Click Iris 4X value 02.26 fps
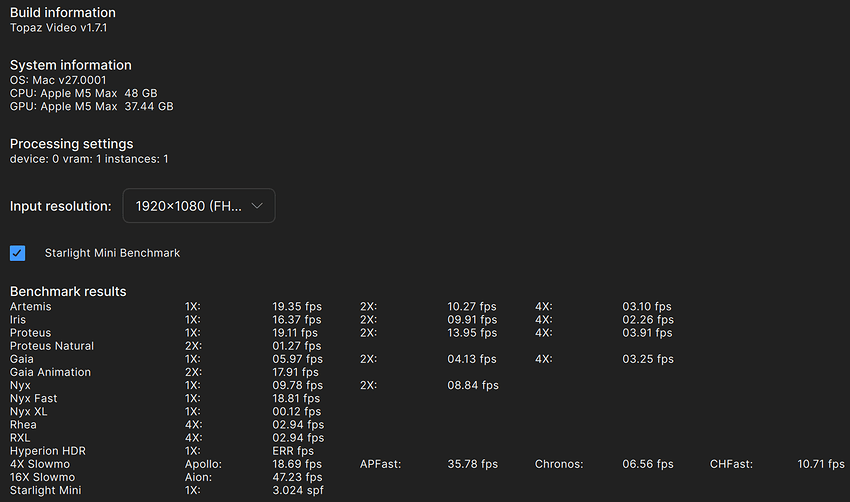This screenshot has height=502, width=850. tap(648, 319)
